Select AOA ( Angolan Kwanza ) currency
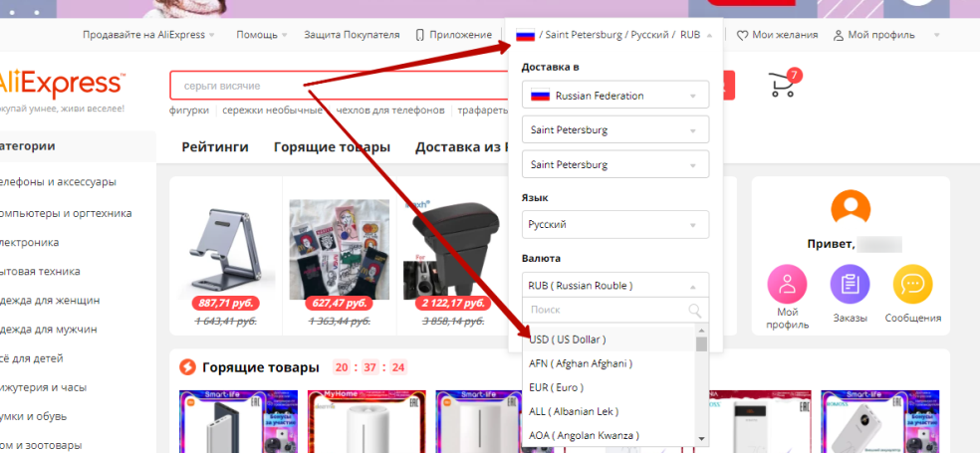The width and height of the screenshot is (980, 453). coord(610,435)
